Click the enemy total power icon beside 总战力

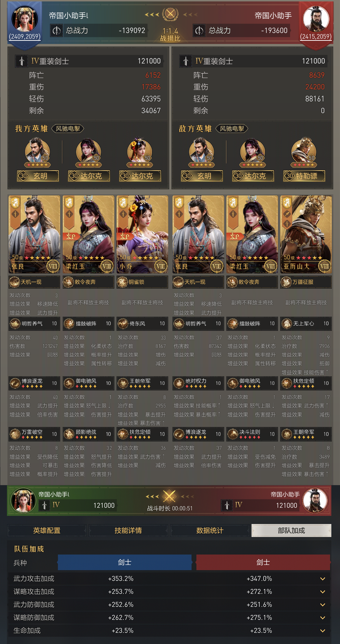199,30
